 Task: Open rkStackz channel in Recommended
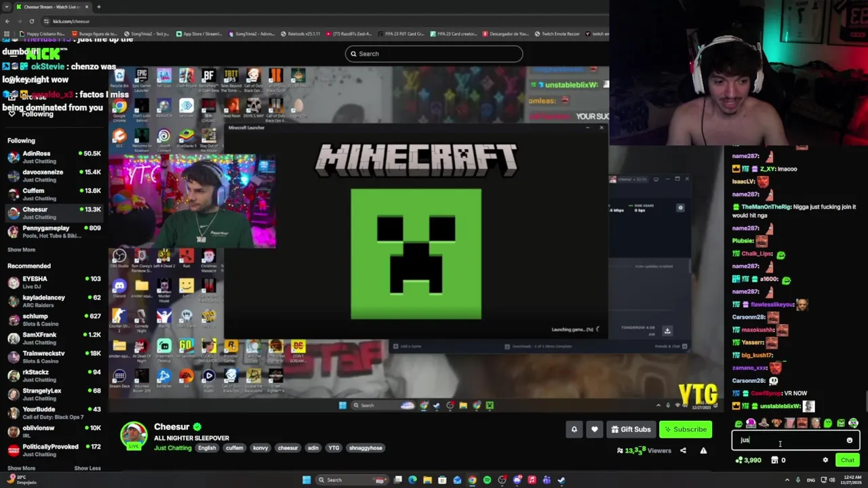click(54, 375)
